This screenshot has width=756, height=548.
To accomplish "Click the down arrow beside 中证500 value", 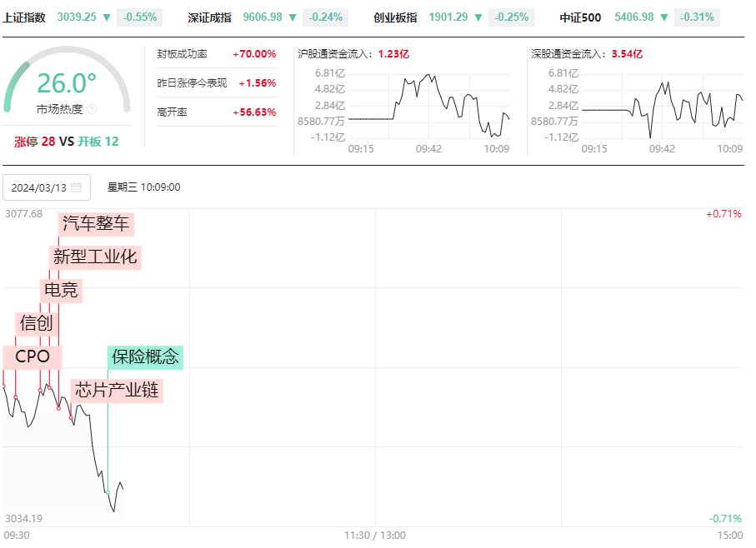I will (664, 17).
